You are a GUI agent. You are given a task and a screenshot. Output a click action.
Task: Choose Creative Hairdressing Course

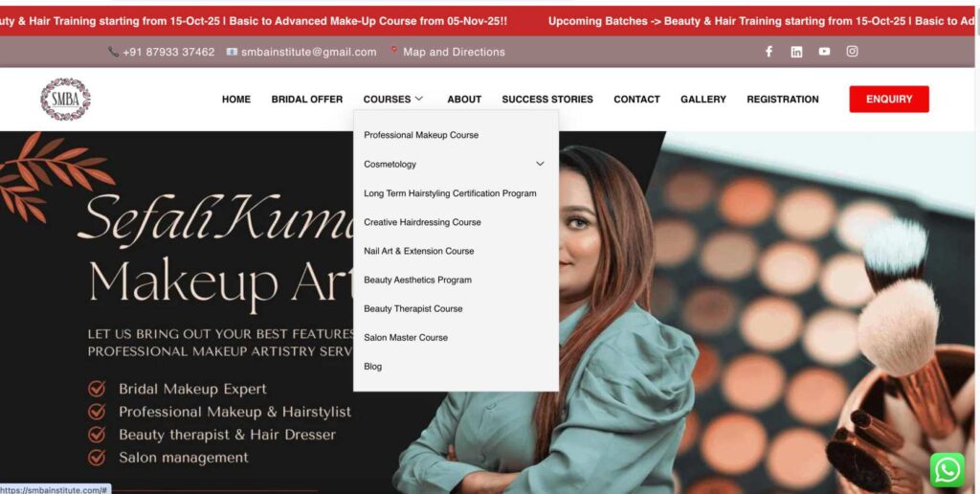[x=422, y=222]
